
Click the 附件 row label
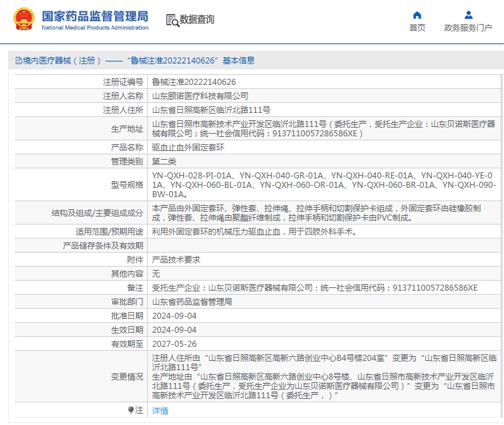click(x=135, y=259)
